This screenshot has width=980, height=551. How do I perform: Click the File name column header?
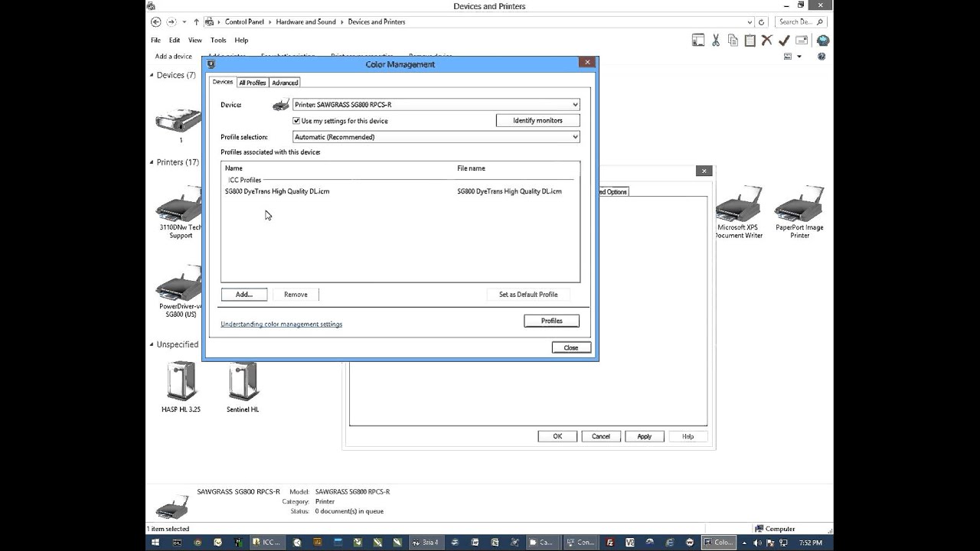(471, 168)
